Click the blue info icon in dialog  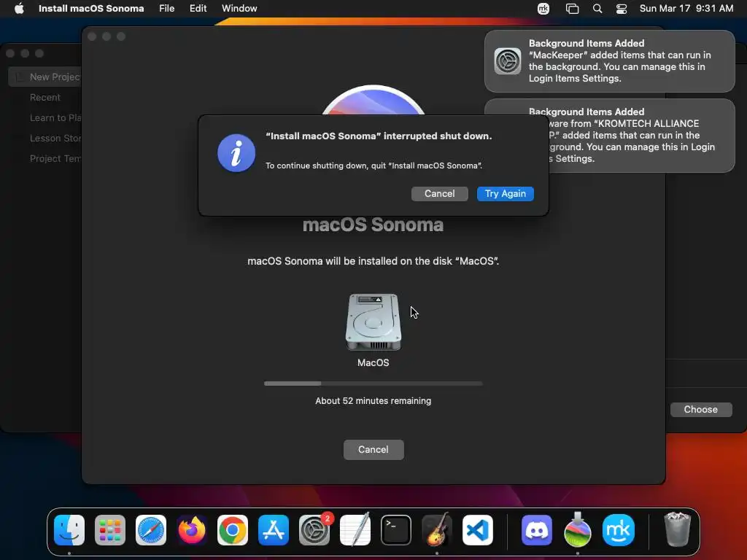[x=236, y=153]
